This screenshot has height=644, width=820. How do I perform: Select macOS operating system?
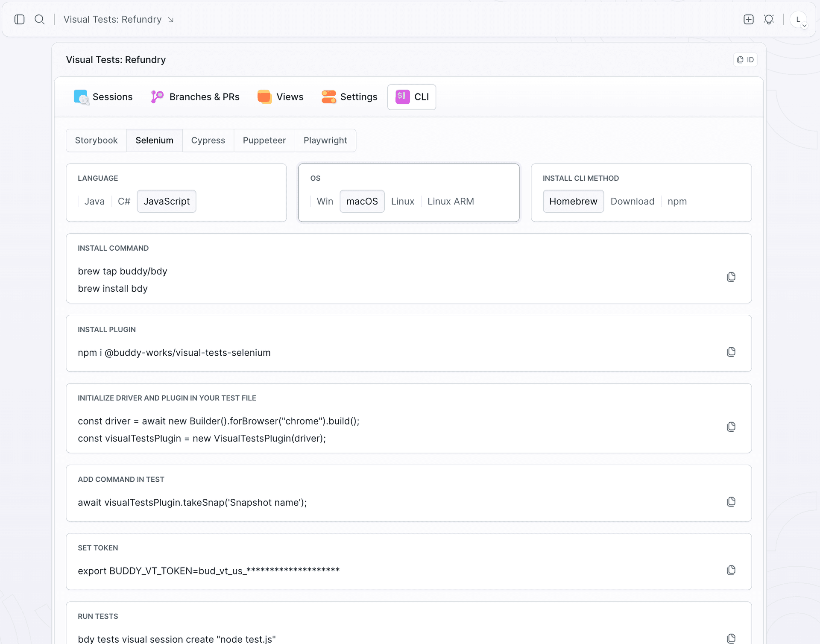[x=362, y=201]
